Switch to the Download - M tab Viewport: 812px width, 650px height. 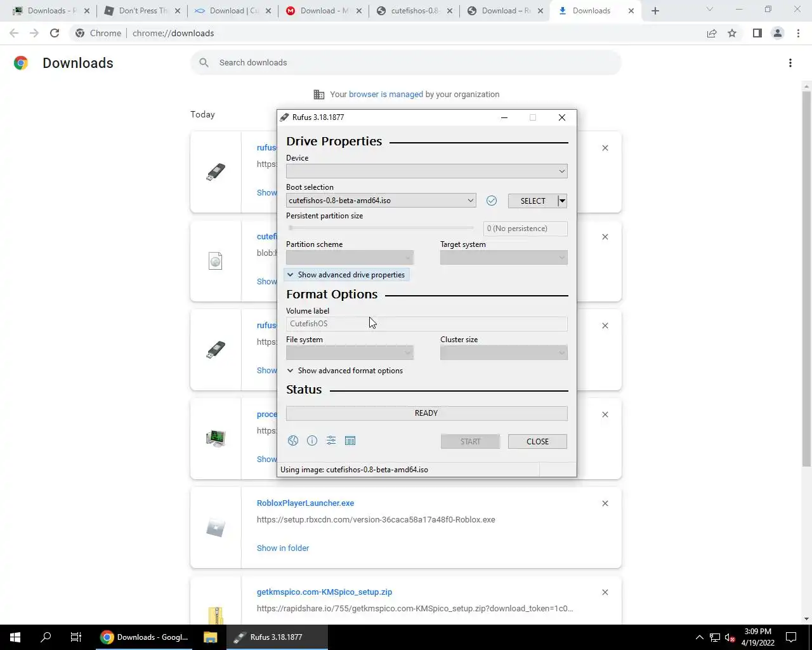(324, 11)
